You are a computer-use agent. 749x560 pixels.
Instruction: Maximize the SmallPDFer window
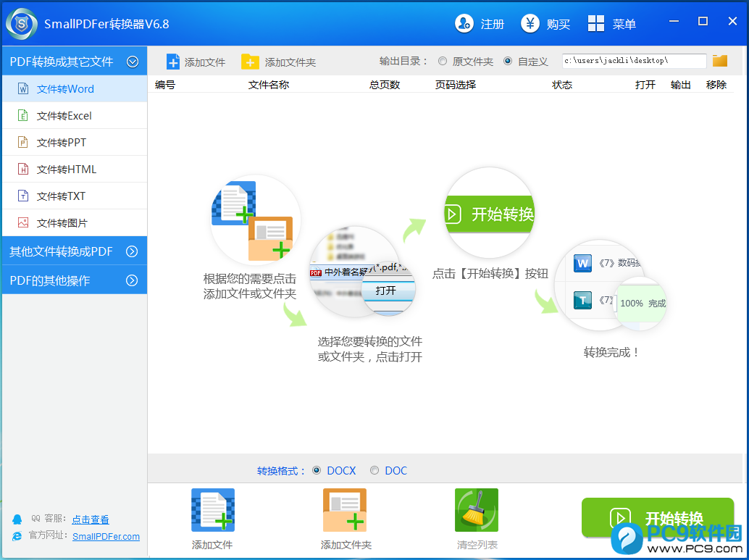pyautogui.click(x=703, y=21)
